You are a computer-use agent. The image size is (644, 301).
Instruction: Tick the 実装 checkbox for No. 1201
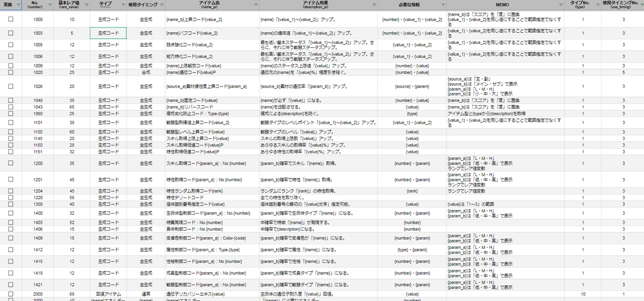11,180
